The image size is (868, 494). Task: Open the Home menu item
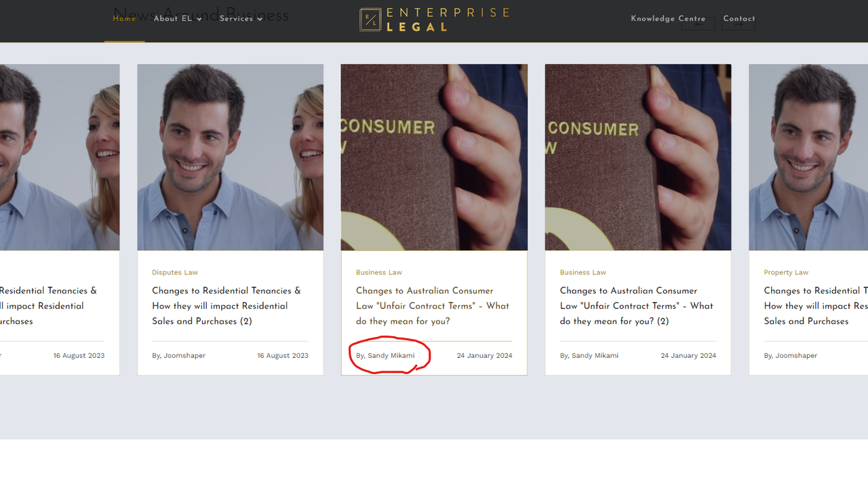(124, 19)
